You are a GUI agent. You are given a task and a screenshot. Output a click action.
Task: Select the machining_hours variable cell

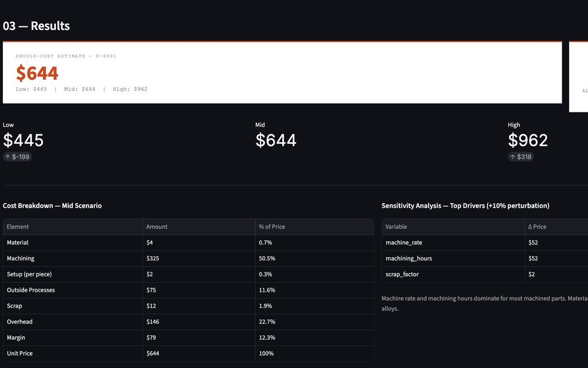click(453, 258)
